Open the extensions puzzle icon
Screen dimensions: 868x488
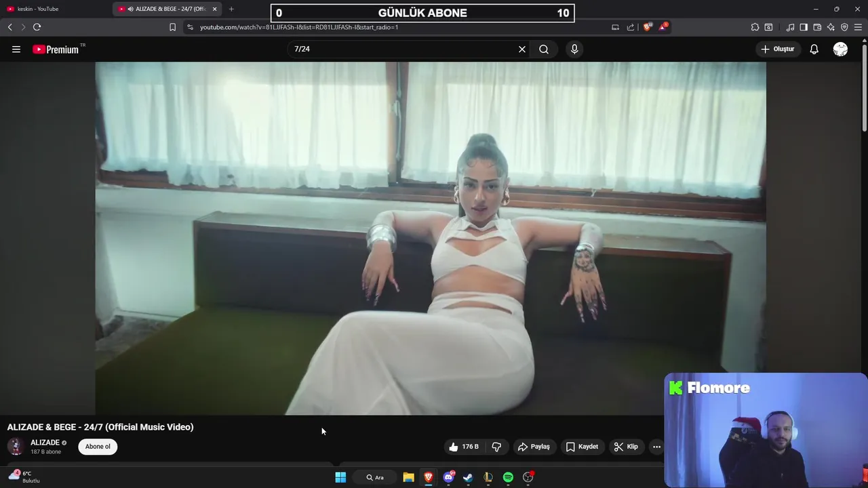755,27
